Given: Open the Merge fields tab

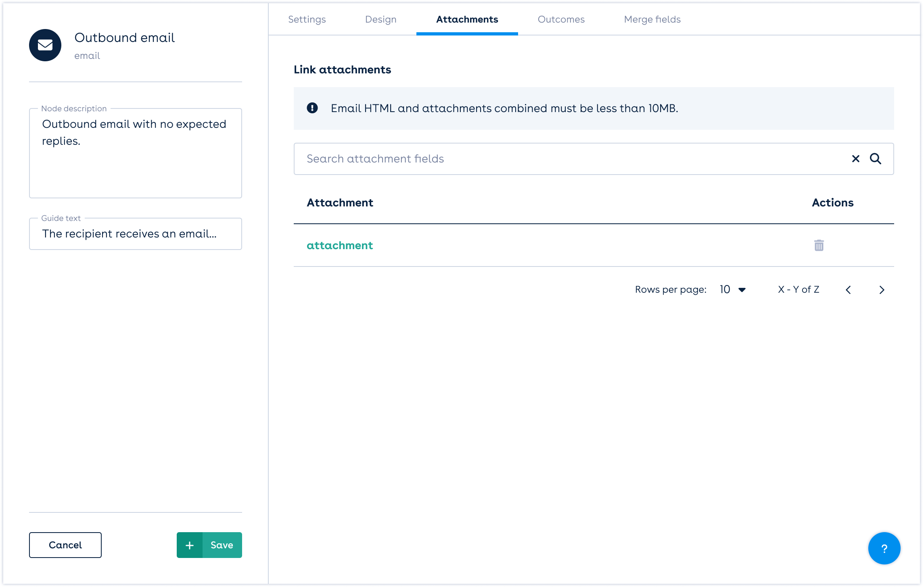Looking at the screenshot, I should (652, 19).
